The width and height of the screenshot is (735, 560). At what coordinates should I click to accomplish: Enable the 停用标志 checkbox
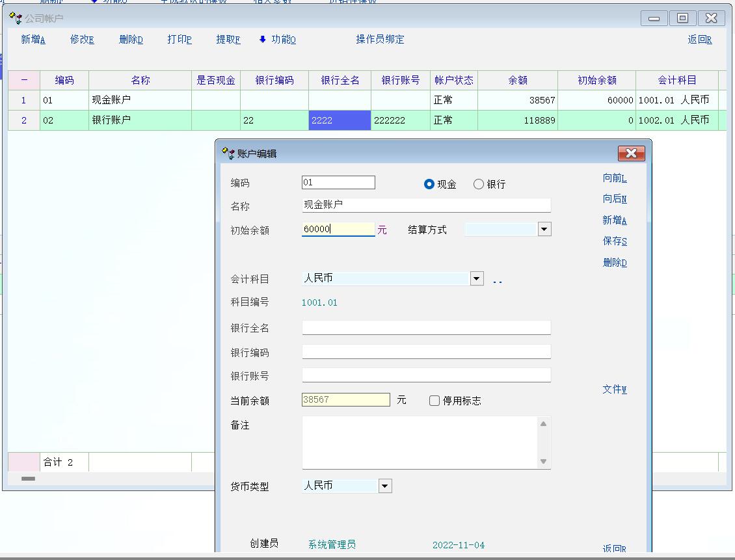coord(434,401)
